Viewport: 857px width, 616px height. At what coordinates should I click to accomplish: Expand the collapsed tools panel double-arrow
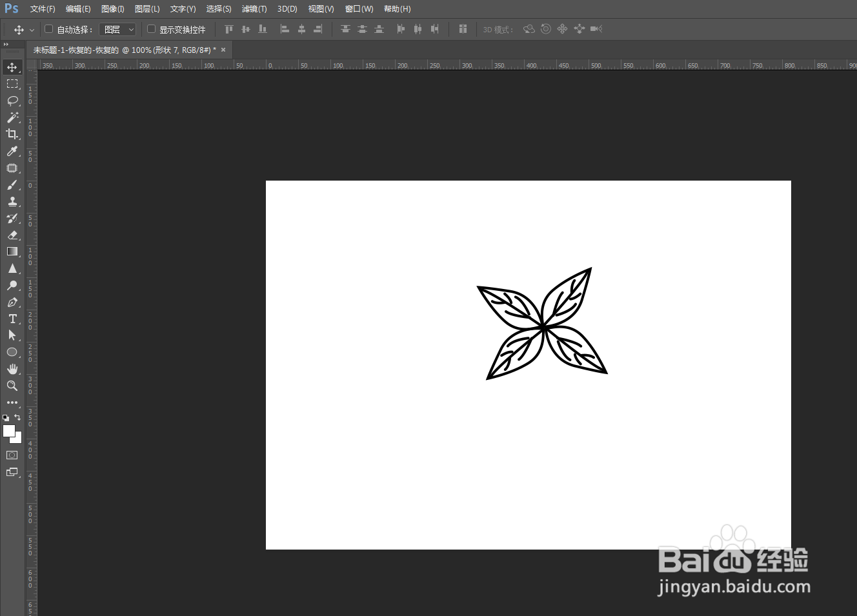[6, 45]
